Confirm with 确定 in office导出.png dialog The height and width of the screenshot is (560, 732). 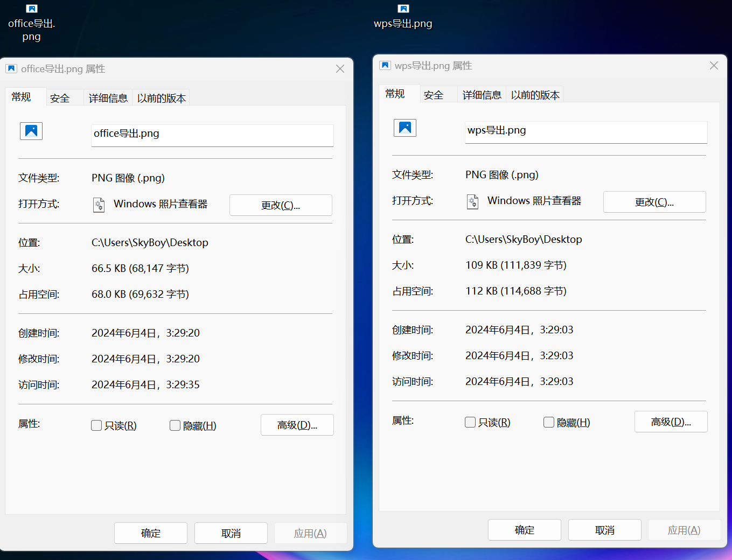(151, 533)
